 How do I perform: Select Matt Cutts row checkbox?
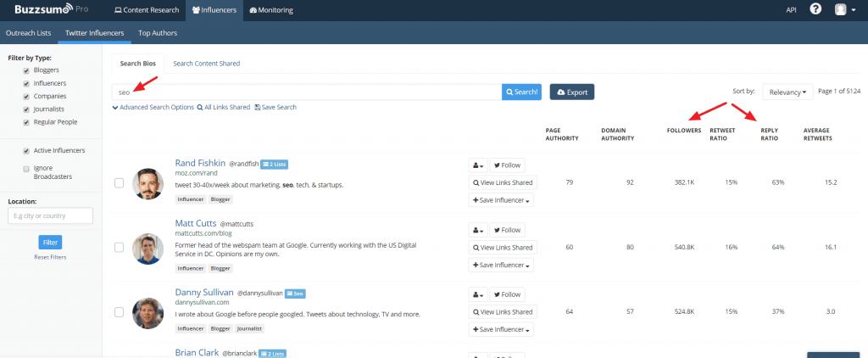pos(119,248)
